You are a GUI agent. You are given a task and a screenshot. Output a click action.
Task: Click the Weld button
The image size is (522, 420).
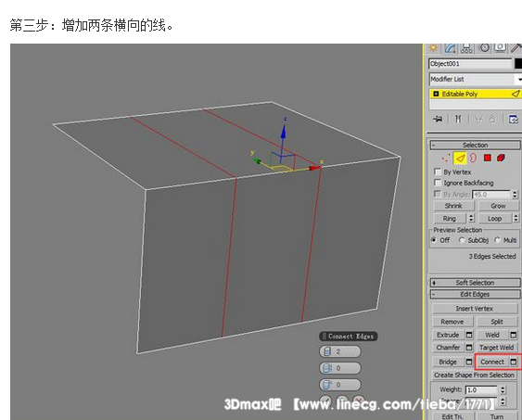(492, 335)
